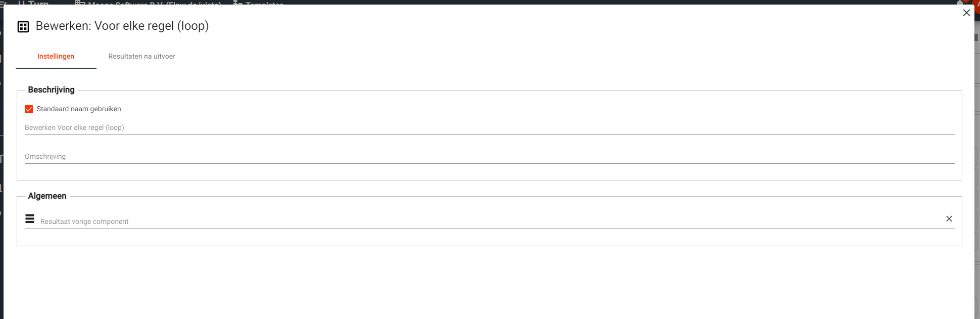Image resolution: width=980 pixels, height=319 pixels.
Task: Click the dialog title Bewerken: Voor elke regel
Action: 122,26
